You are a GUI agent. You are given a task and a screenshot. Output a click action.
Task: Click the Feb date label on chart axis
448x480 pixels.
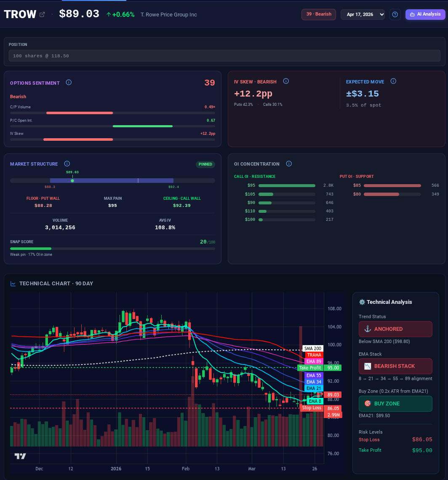click(185, 469)
